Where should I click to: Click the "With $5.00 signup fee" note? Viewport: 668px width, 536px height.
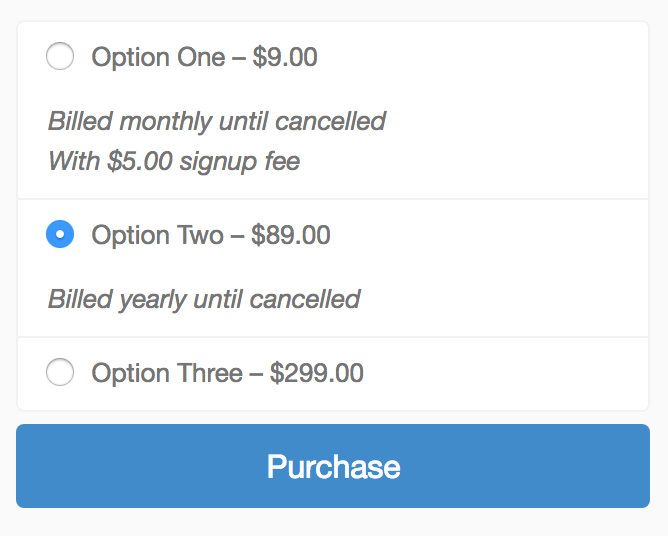coord(174,161)
